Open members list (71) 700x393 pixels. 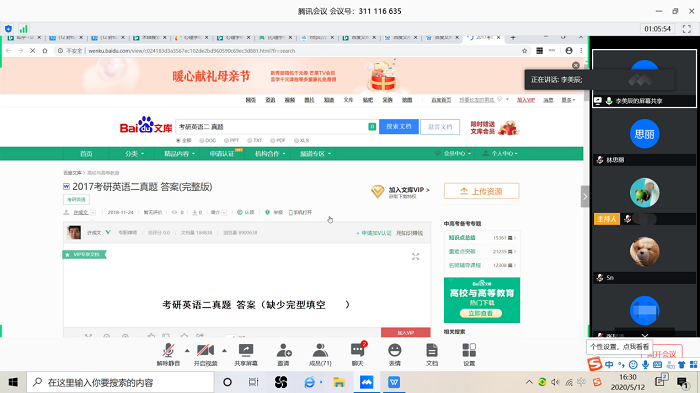(320, 355)
